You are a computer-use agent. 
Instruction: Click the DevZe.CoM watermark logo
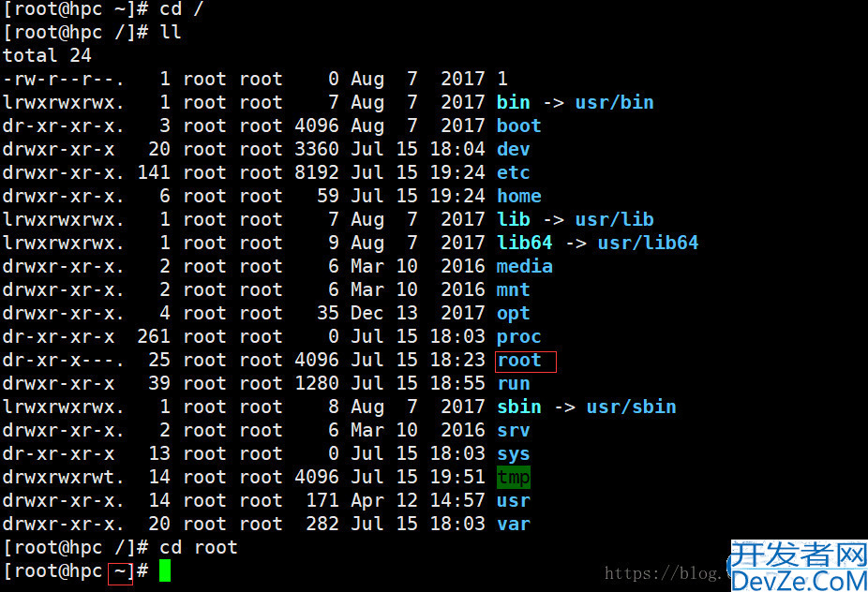coord(799,568)
